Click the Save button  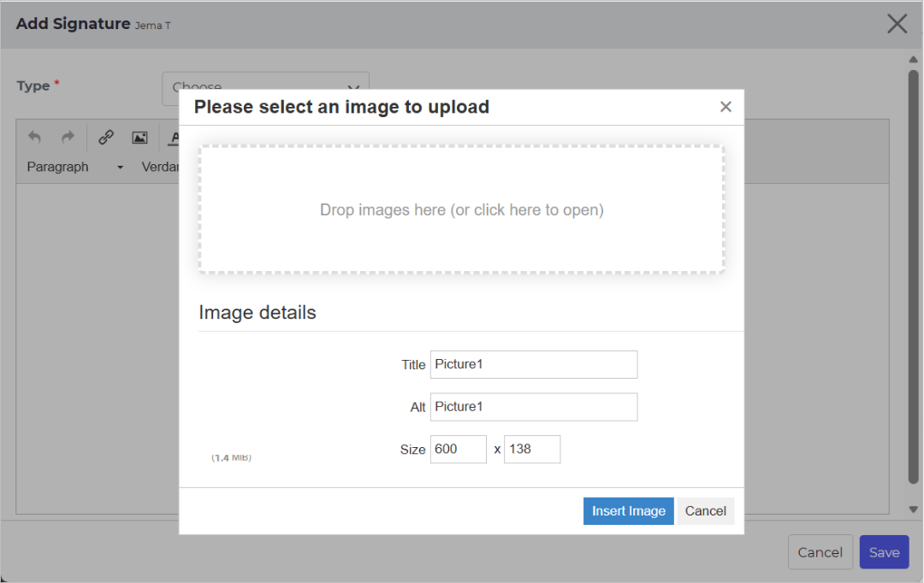click(x=884, y=552)
